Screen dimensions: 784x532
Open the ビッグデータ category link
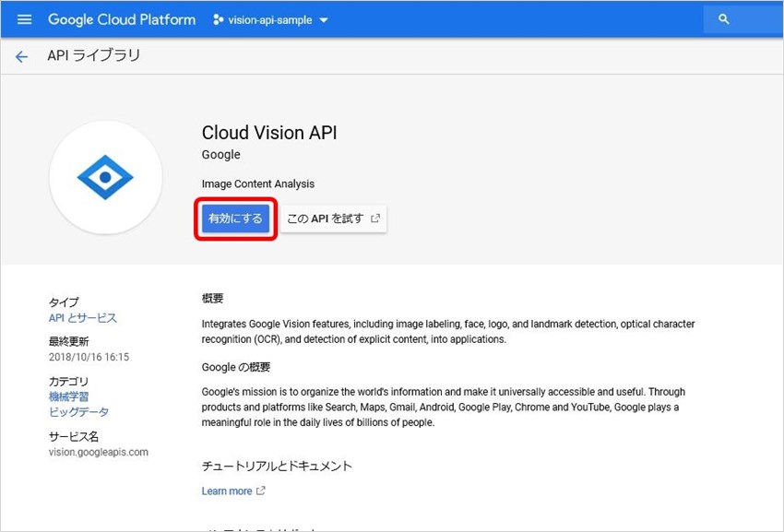[78, 412]
